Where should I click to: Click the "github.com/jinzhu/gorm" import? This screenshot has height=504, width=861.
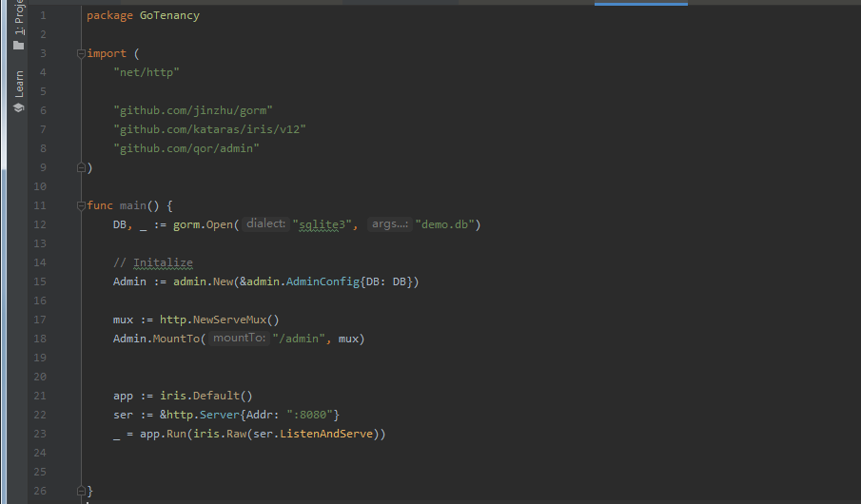(x=193, y=110)
